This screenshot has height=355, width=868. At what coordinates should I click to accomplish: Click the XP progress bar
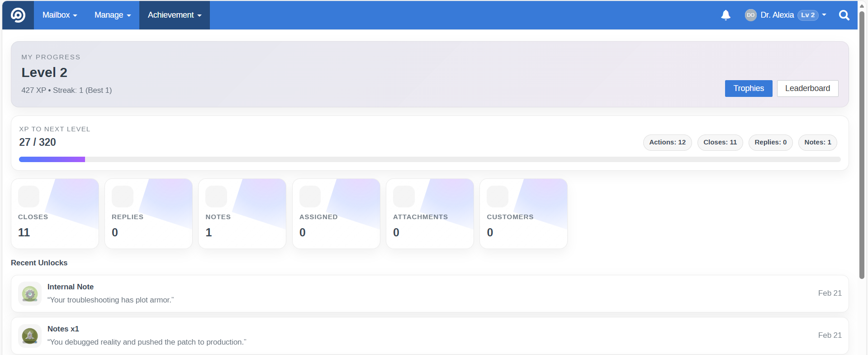(430, 159)
